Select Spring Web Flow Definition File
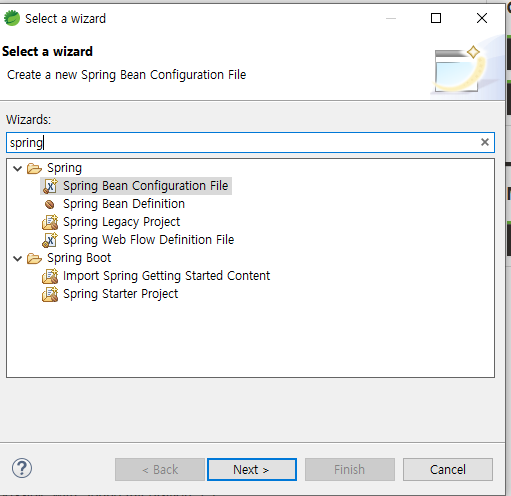This screenshot has height=496, width=511. point(149,240)
